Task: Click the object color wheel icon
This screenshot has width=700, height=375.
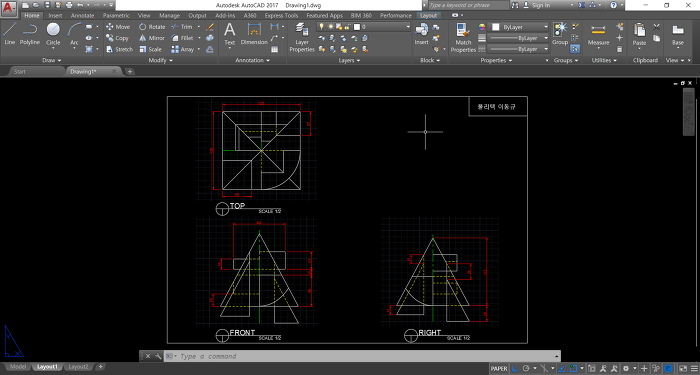Action: click(481, 27)
